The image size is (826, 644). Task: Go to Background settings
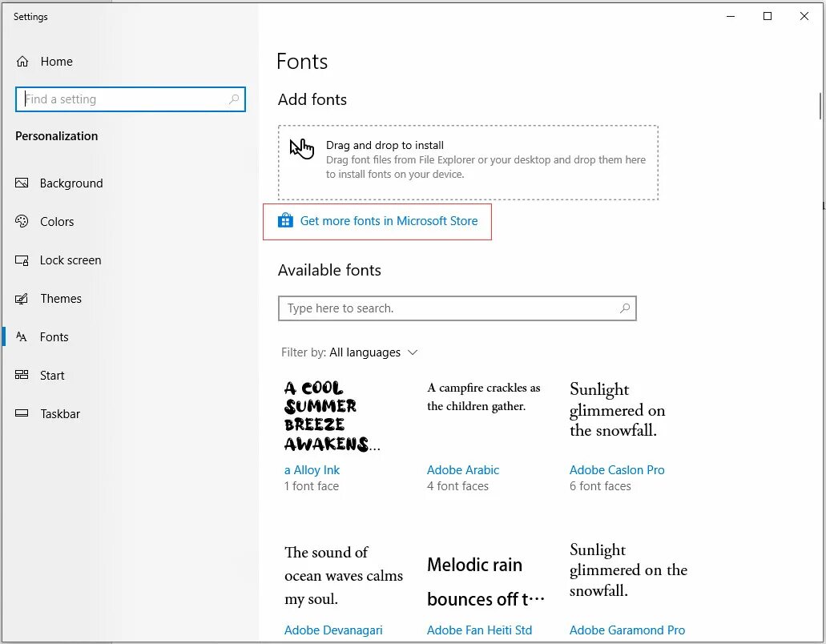pos(71,183)
